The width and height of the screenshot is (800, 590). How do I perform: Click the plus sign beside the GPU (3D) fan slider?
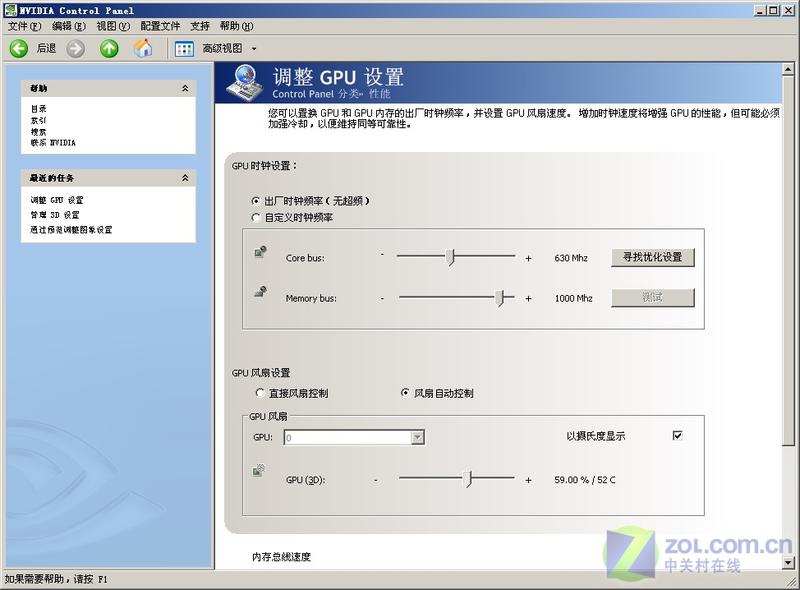(x=528, y=480)
